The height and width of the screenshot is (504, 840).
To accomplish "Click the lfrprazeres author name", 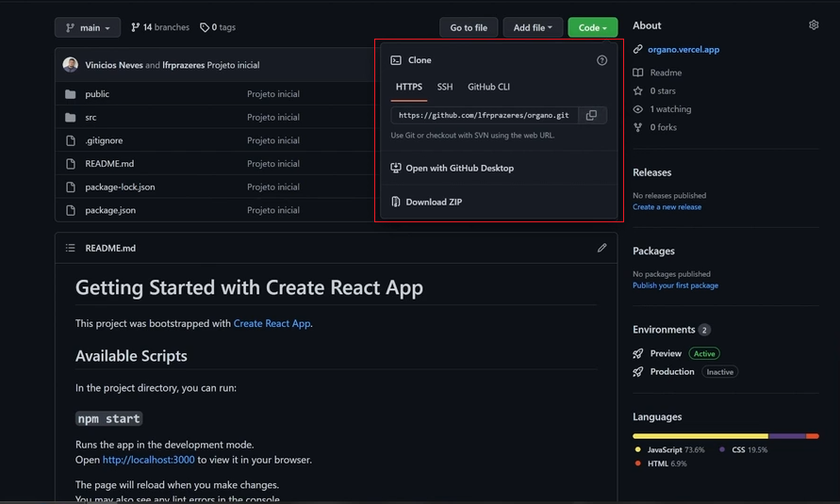I will pyautogui.click(x=183, y=65).
